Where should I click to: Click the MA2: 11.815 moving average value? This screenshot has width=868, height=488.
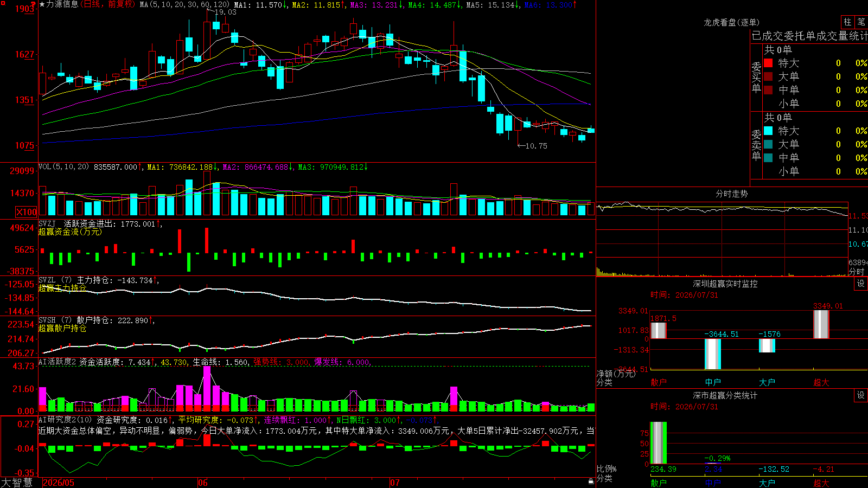(318, 4)
